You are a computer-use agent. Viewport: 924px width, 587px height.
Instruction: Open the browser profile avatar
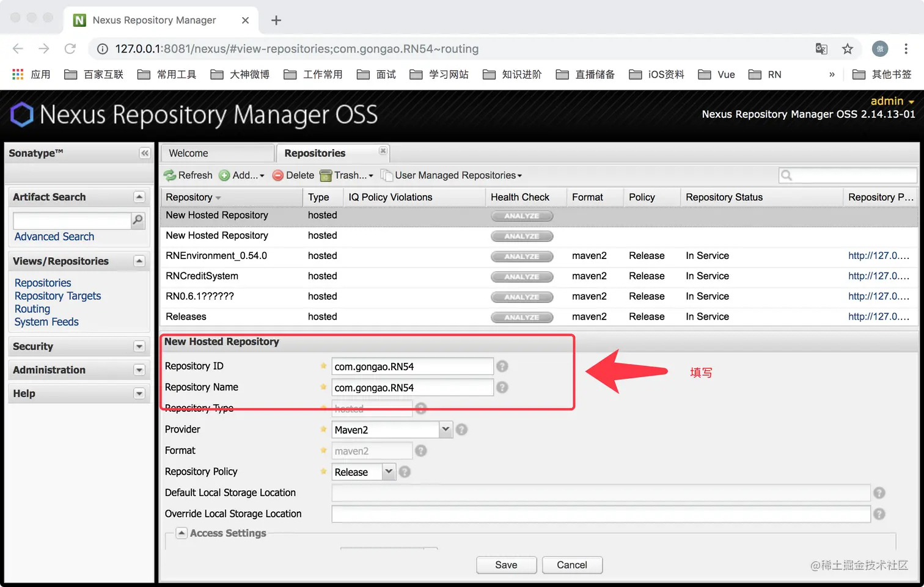tap(880, 49)
